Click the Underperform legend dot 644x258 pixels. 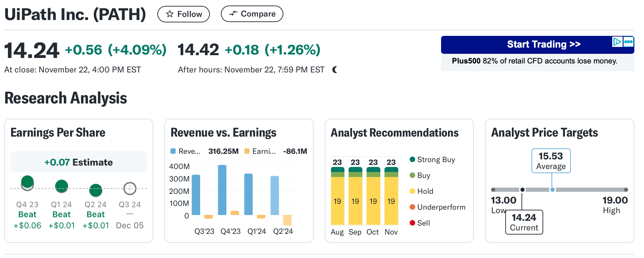(412, 207)
